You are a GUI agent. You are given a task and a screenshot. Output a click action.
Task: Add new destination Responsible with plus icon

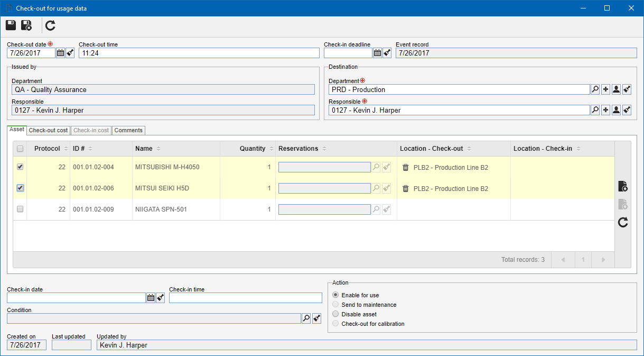pos(605,110)
